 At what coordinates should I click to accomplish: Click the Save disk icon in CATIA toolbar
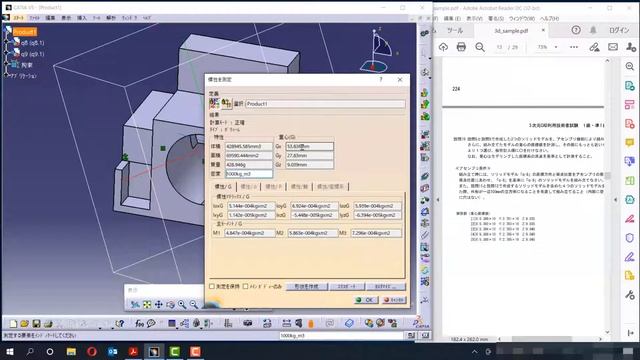(36, 324)
